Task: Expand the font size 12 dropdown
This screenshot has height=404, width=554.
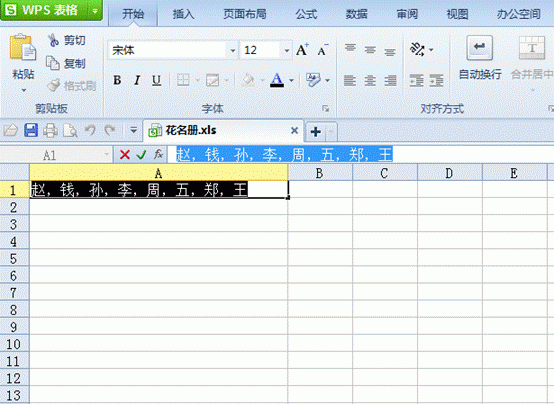Action: coord(287,50)
